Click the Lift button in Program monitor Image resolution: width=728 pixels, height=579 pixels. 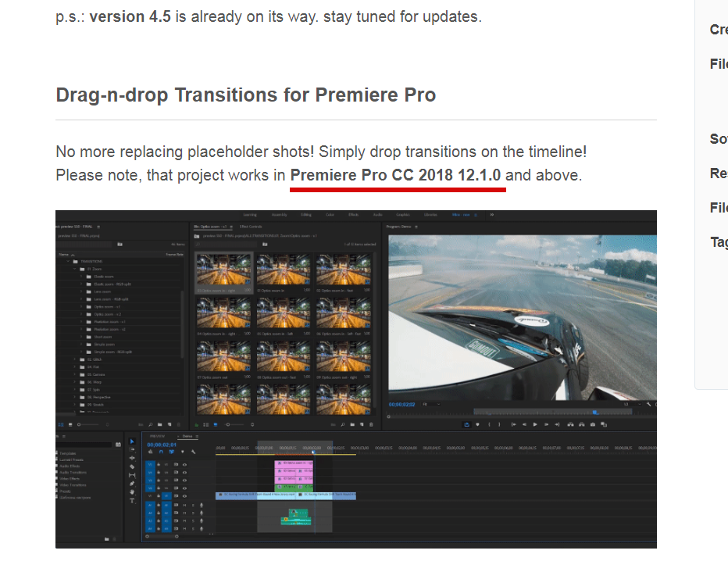point(570,424)
